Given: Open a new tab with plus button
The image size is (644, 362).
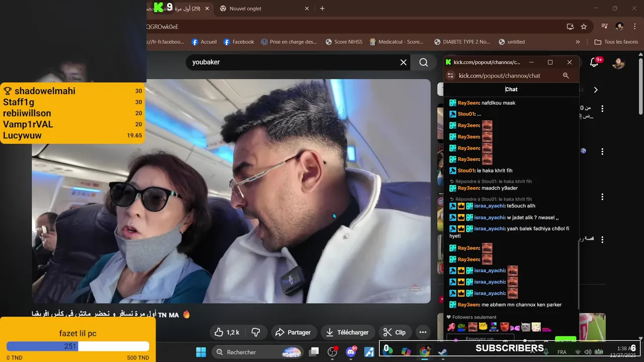Looking at the screenshot, I should pos(323,9).
